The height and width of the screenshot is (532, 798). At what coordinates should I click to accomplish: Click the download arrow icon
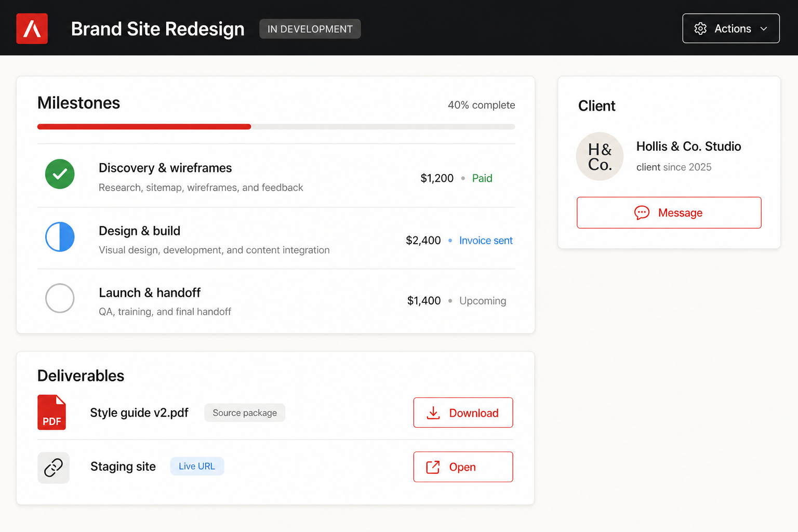point(433,413)
